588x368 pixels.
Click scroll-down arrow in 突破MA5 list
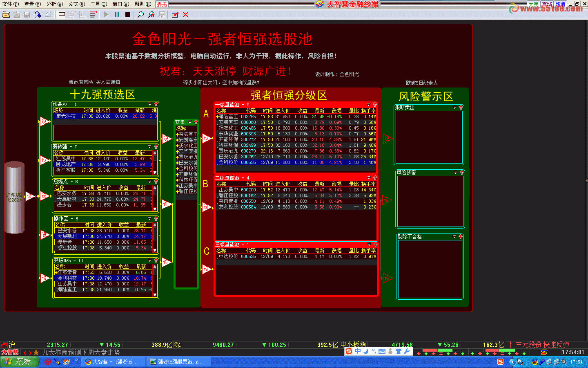click(155, 294)
